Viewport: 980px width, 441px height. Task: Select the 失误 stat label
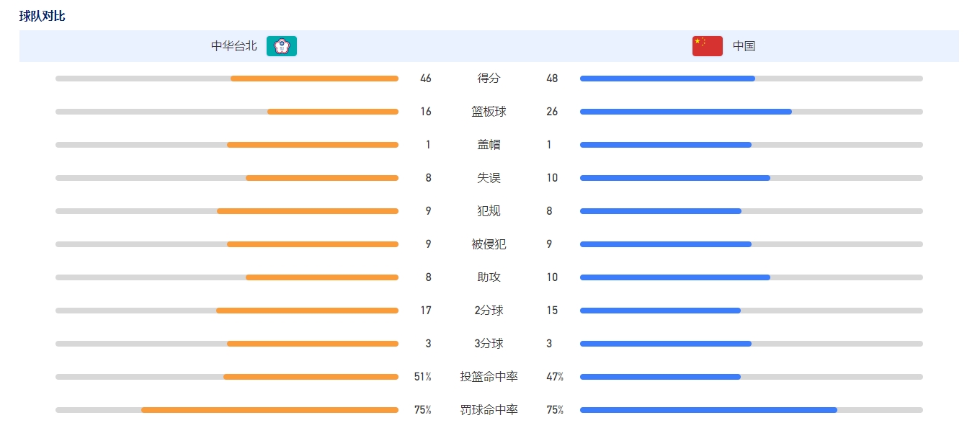[x=489, y=178]
